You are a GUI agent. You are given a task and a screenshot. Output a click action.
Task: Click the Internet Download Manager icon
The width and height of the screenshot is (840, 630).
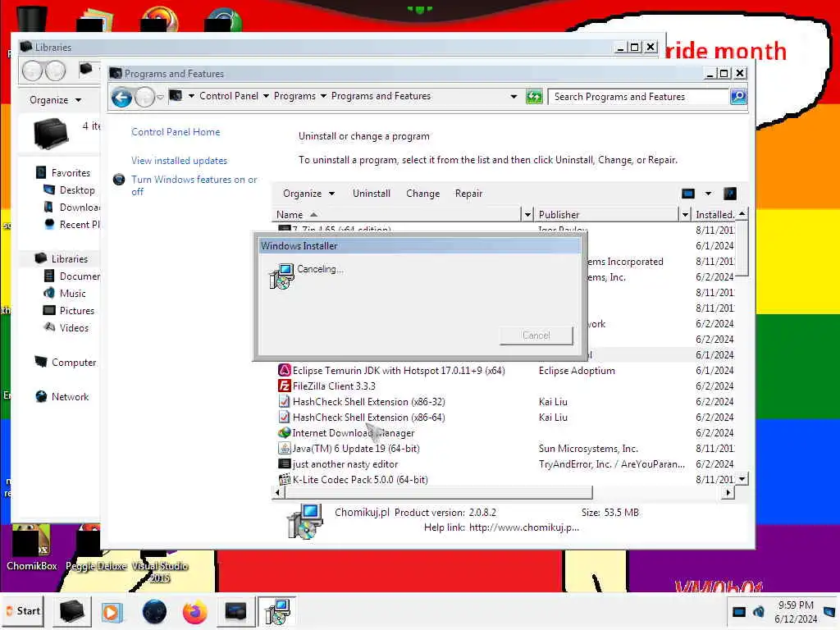pyautogui.click(x=284, y=432)
